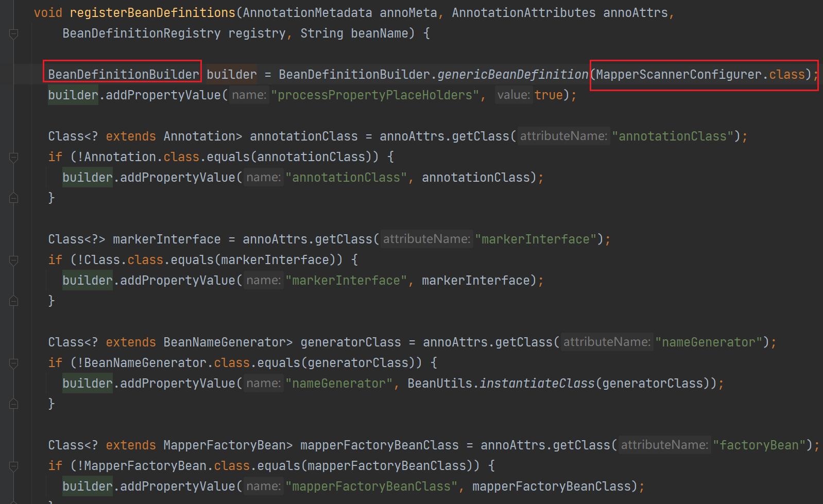Collapse the MapperFactoryBean if-block fold marker
Viewport: 823px width, 504px height.
14,466
